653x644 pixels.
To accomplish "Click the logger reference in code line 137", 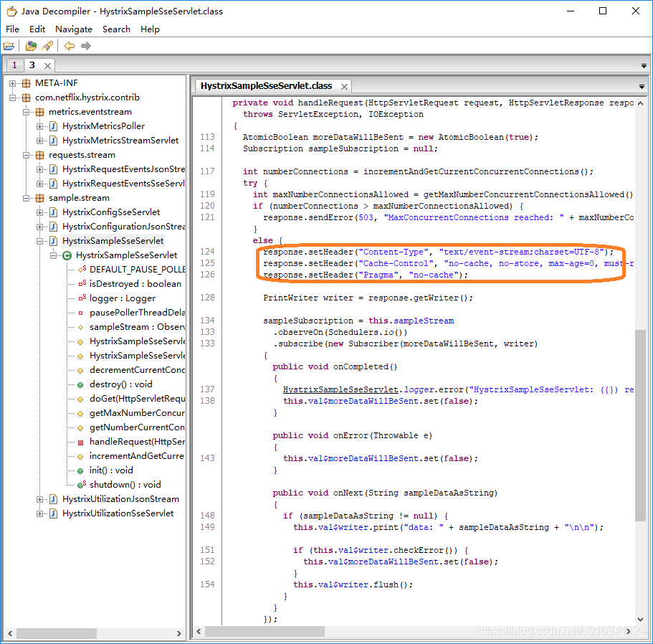I will (x=420, y=389).
